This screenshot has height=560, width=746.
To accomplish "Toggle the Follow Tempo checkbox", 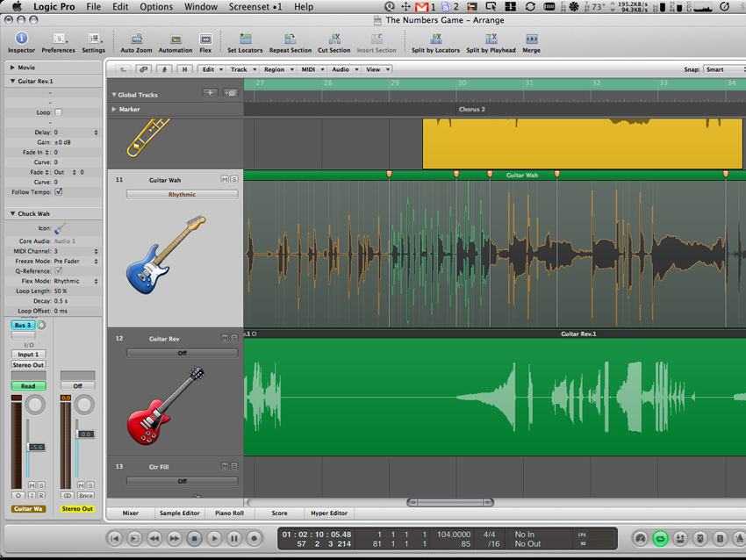I will (x=59, y=191).
